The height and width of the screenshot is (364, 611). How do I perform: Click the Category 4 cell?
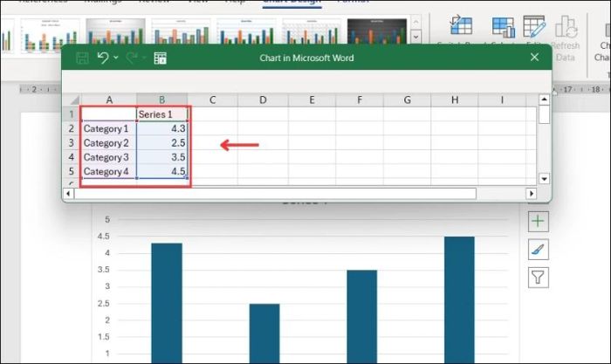(x=109, y=171)
